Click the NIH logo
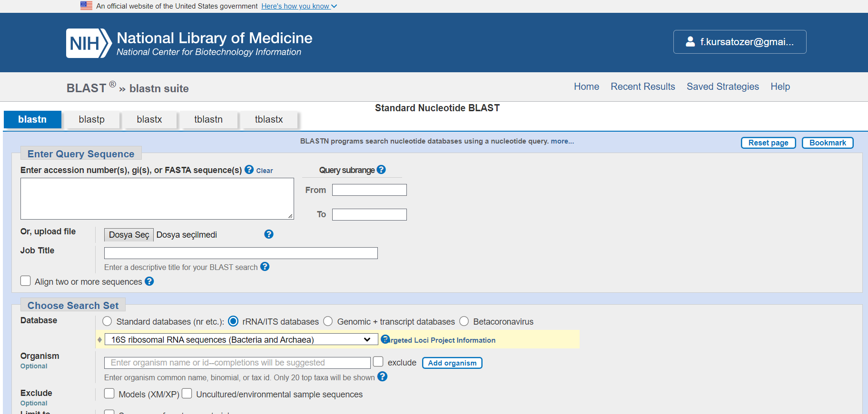 tap(89, 43)
